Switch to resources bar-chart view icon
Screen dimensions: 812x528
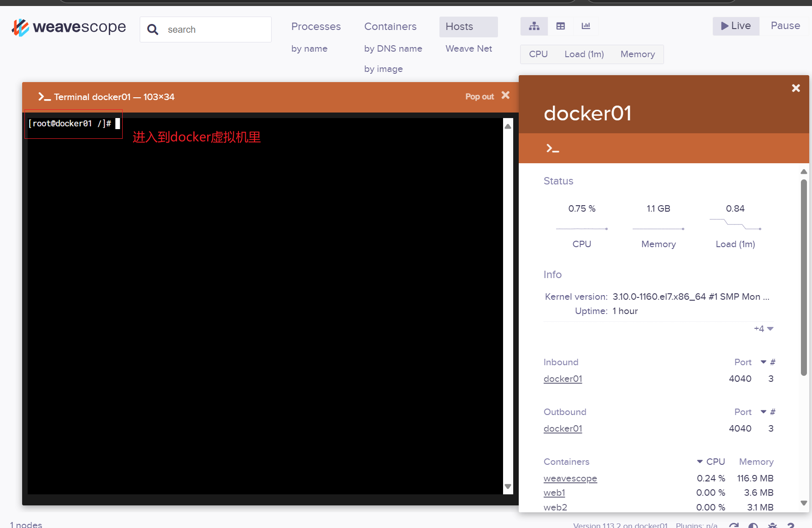[586, 26]
